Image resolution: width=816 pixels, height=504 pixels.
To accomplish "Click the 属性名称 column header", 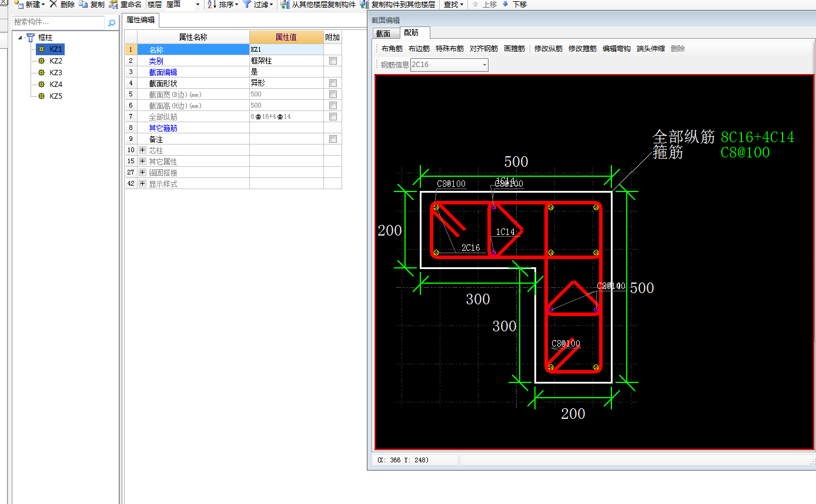I will [x=193, y=37].
